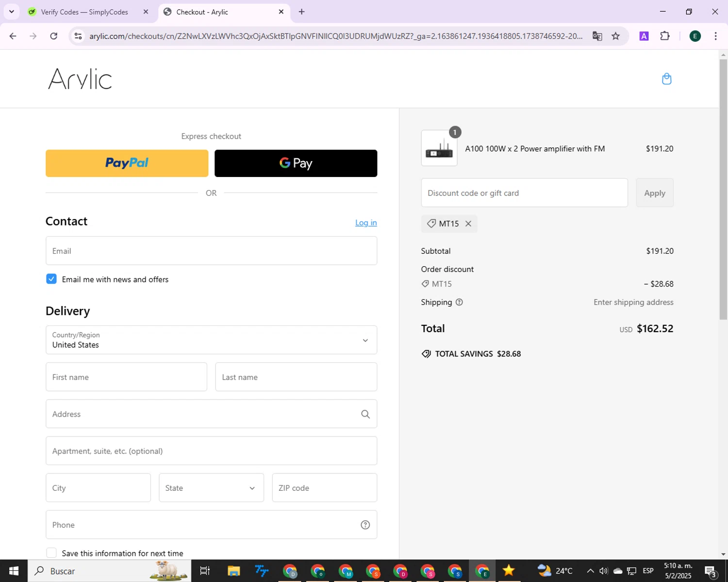Open the Country/Region dropdown
This screenshot has height=582, width=728.
point(211,340)
